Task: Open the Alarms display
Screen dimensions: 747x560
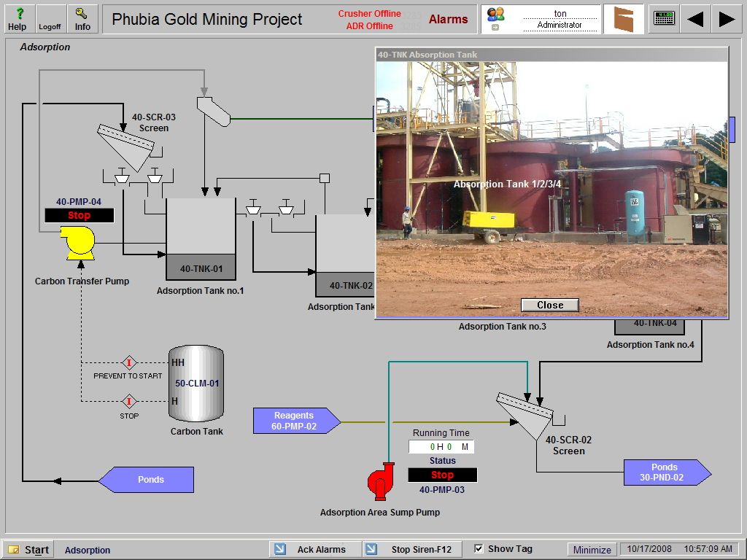Action: (447, 19)
